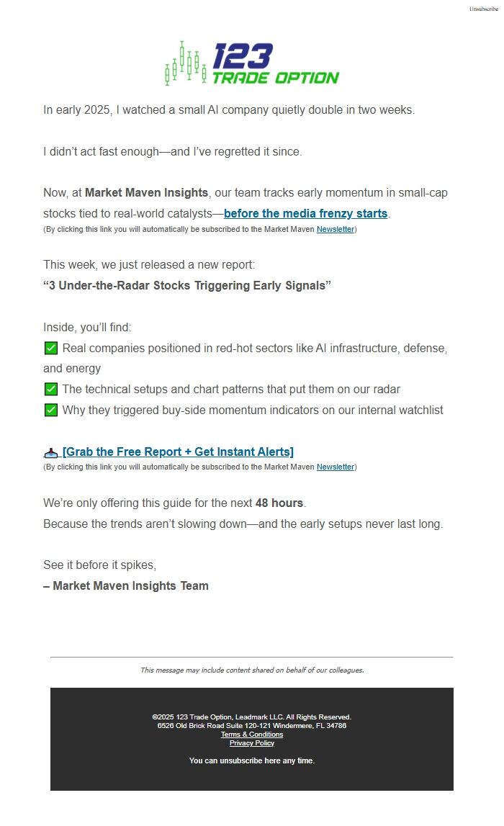This screenshot has width=504, height=826.
Task: Click the "Market Maven Insights Team" signature
Action: [x=130, y=586]
